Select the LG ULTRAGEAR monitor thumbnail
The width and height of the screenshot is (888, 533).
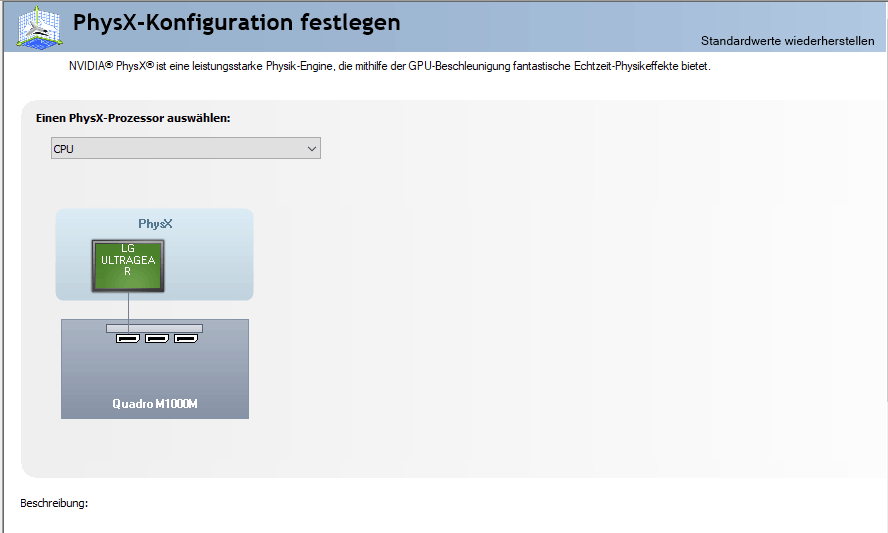(x=128, y=266)
